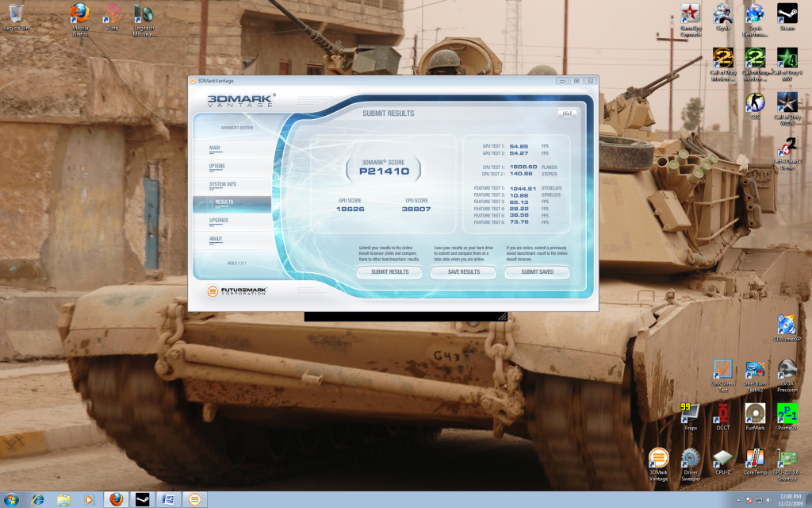Open the CDBurnerXP desktop shortcut
Screen dimensions: 812x508
(787, 328)
